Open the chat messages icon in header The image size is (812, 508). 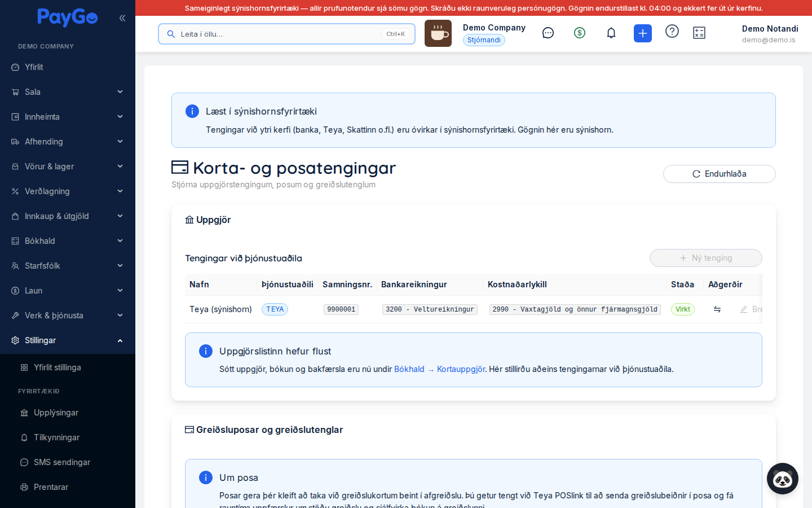548,33
